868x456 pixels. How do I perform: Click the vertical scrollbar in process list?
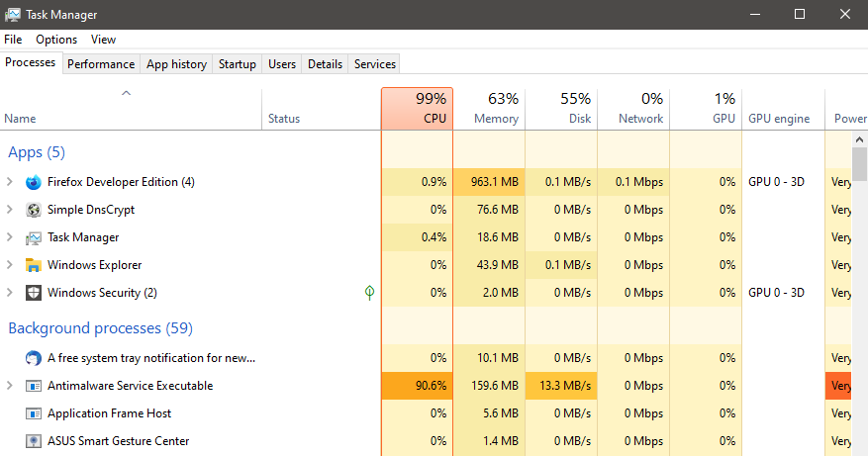click(859, 297)
